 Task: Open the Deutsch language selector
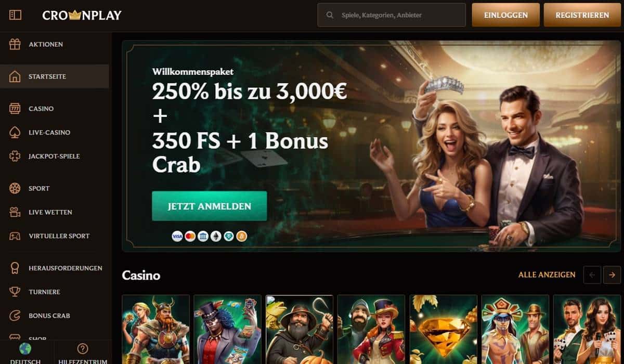(x=25, y=353)
